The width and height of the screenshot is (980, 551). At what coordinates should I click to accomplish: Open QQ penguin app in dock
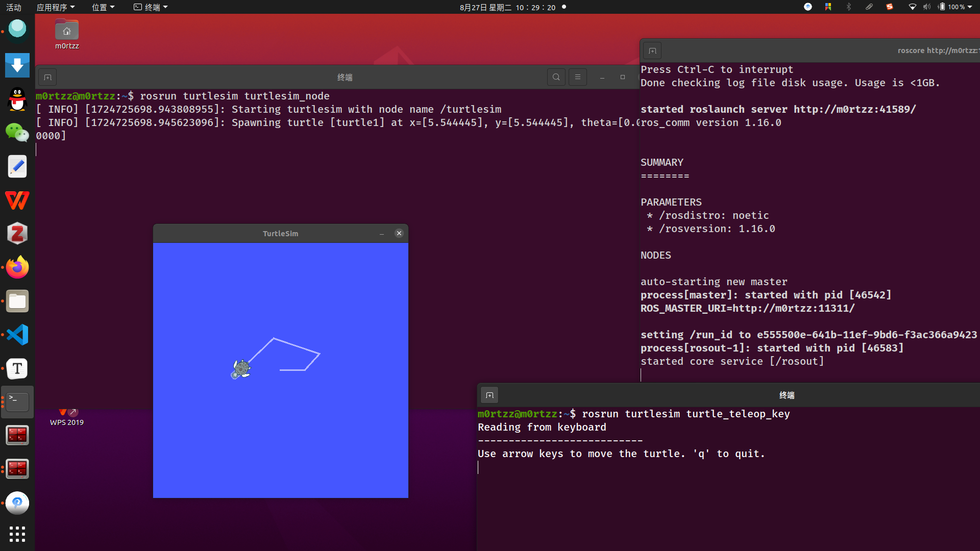pyautogui.click(x=17, y=99)
